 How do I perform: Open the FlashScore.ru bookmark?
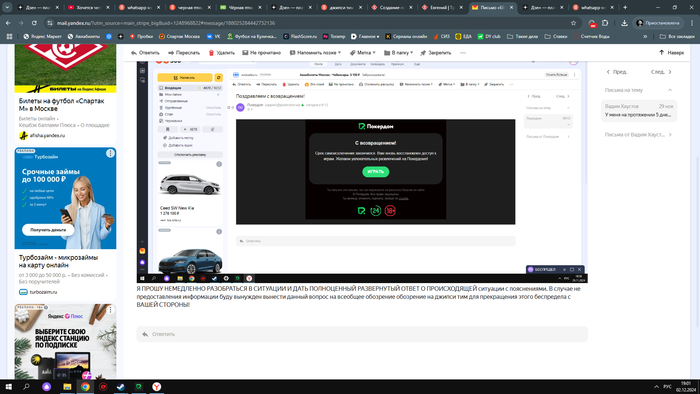tap(300, 36)
